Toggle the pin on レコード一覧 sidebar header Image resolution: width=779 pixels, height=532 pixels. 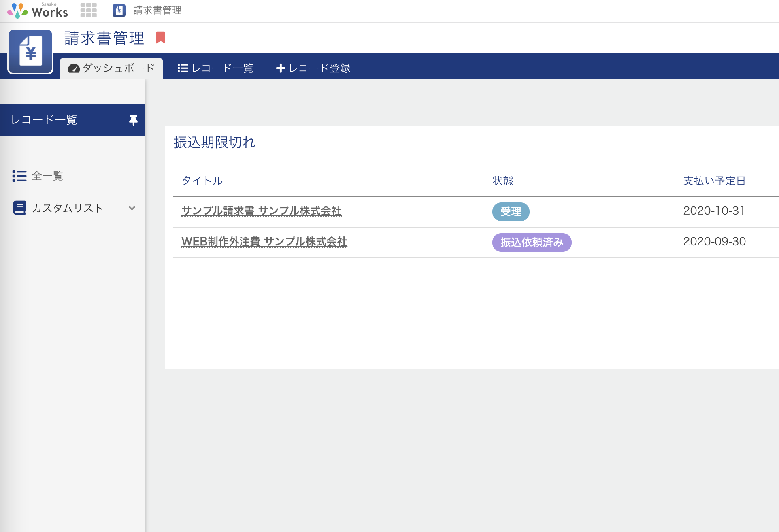133,120
